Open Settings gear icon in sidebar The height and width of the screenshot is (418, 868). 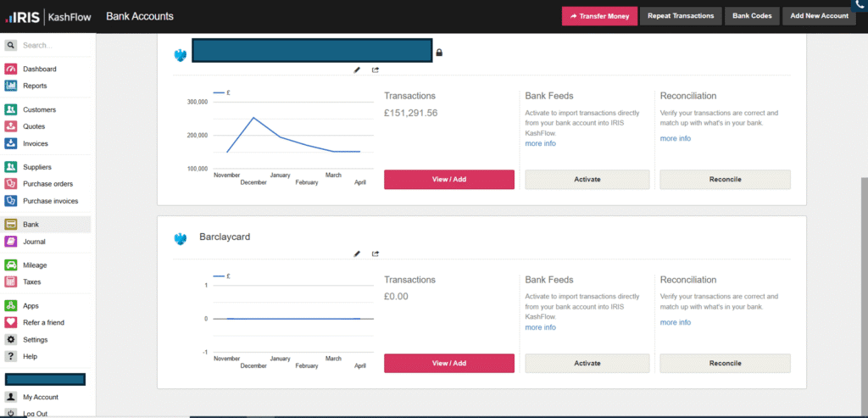click(x=11, y=339)
